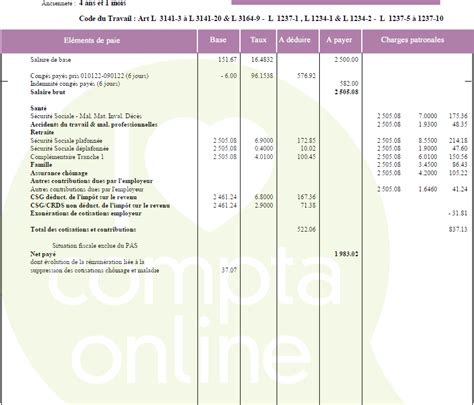Click the 151.67 base hours value
This screenshot has width=474, height=405.
pos(228,60)
